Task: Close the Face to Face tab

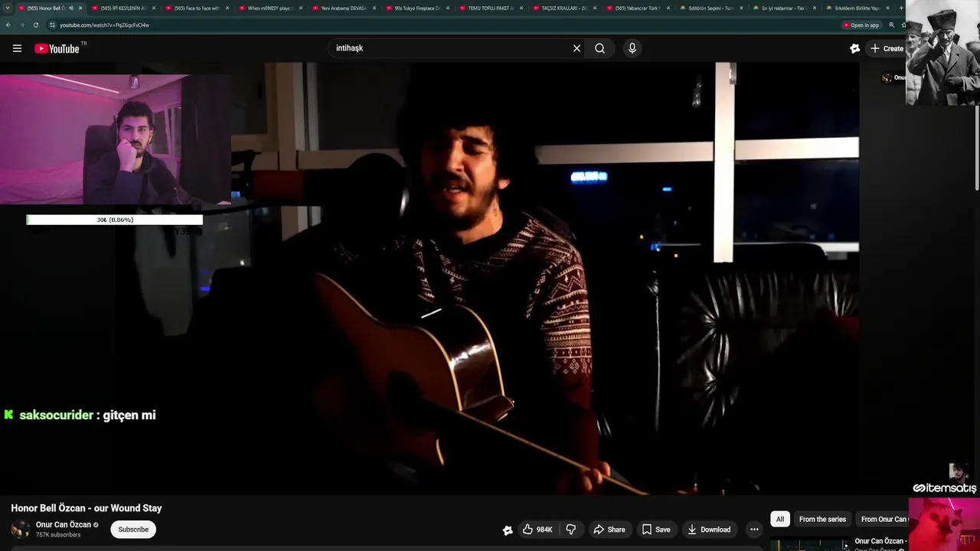Action: (227, 8)
